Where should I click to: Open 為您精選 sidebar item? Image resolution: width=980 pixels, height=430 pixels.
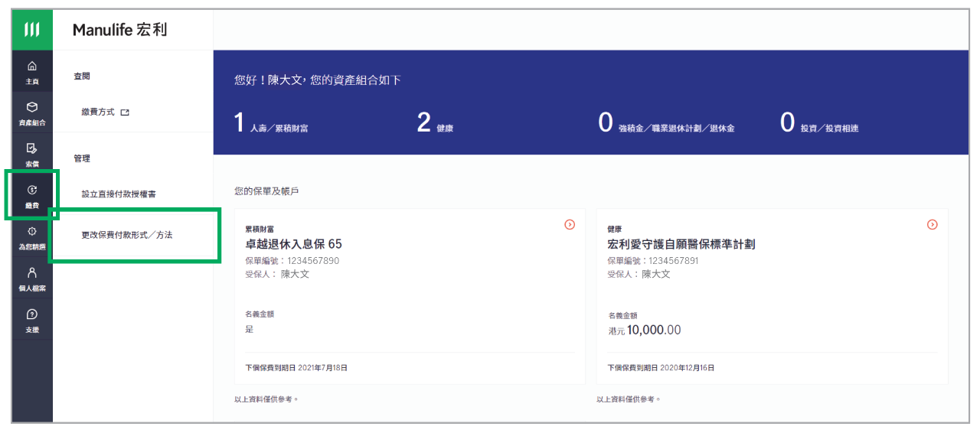coord(32,236)
